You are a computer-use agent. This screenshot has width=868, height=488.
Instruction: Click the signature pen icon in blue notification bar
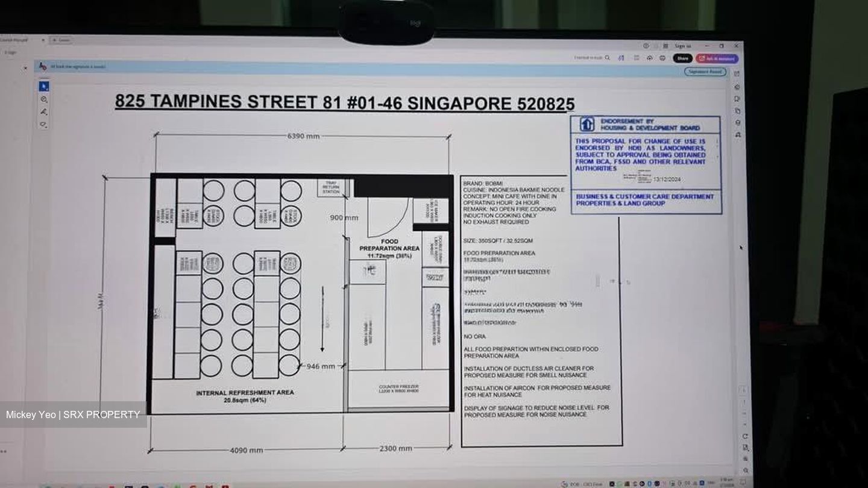[43, 66]
